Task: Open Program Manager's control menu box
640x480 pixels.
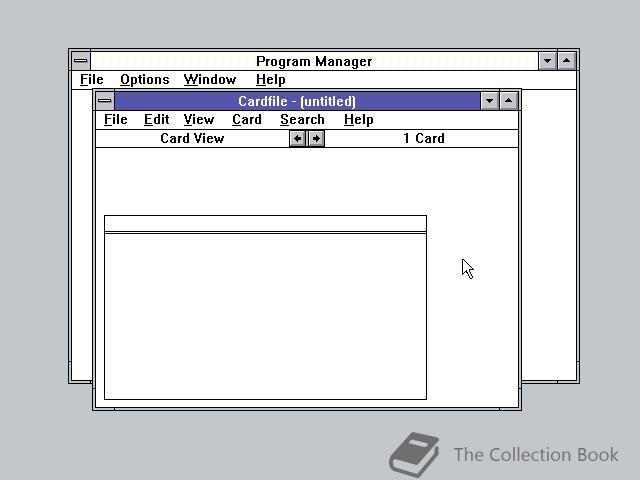Action: pos(81,61)
